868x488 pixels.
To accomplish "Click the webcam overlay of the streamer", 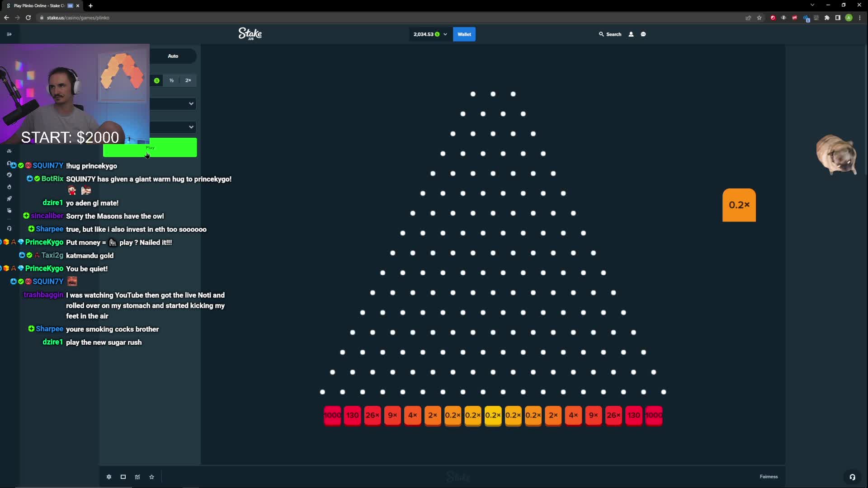I will tap(75, 94).
